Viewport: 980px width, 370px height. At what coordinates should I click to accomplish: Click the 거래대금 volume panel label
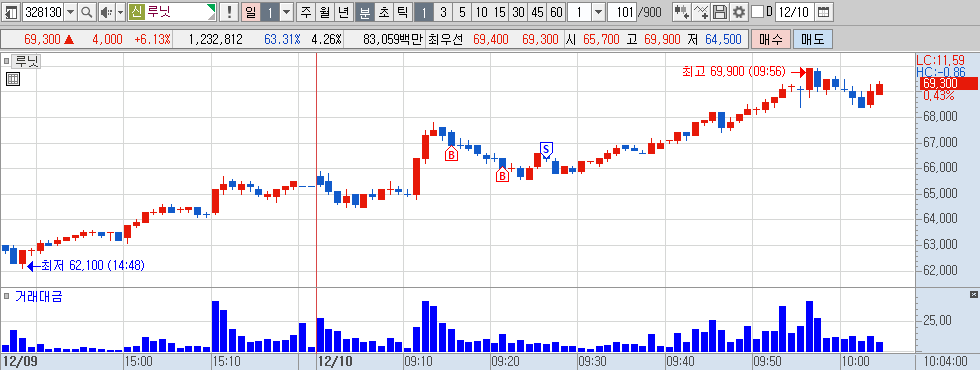(x=38, y=296)
